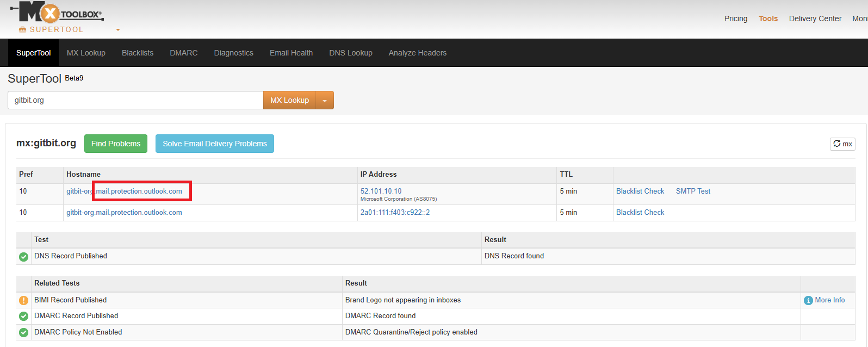Viewport: 868px width, 347px height.
Task: Select 'Brand Logo not appearing in inboxes' text
Action: point(403,300)
